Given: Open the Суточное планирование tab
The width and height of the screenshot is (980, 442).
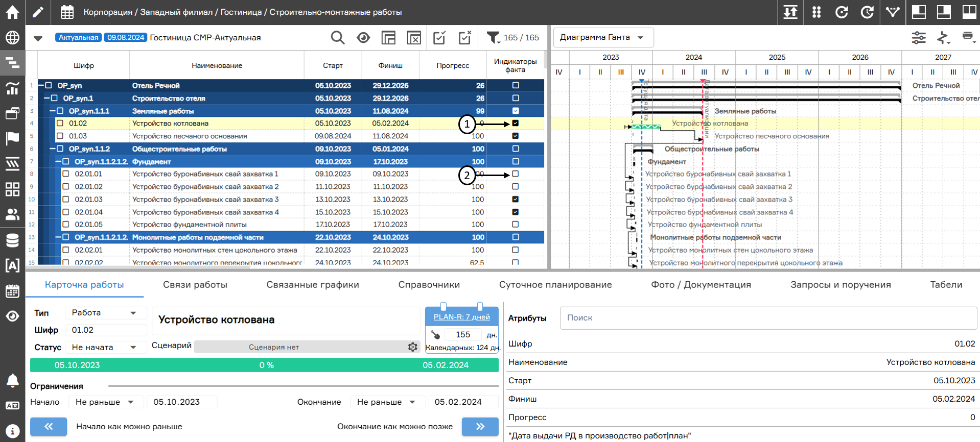Looking at the screenshot, I should [x=555, y=285].
